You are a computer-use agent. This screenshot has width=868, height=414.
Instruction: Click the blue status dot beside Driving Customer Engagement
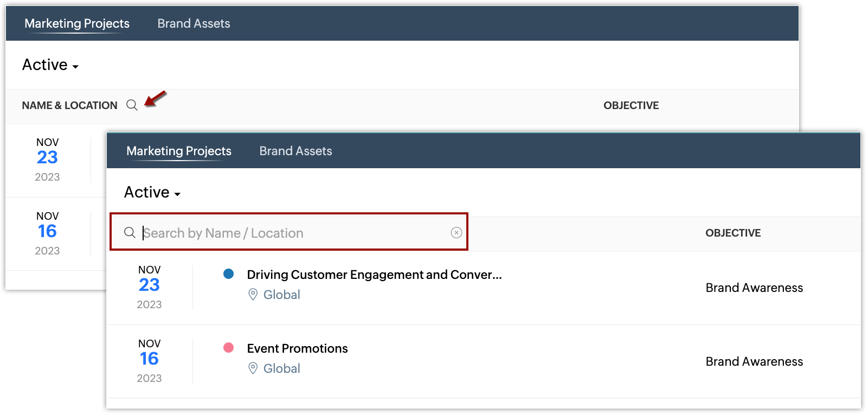click(229, 274)
